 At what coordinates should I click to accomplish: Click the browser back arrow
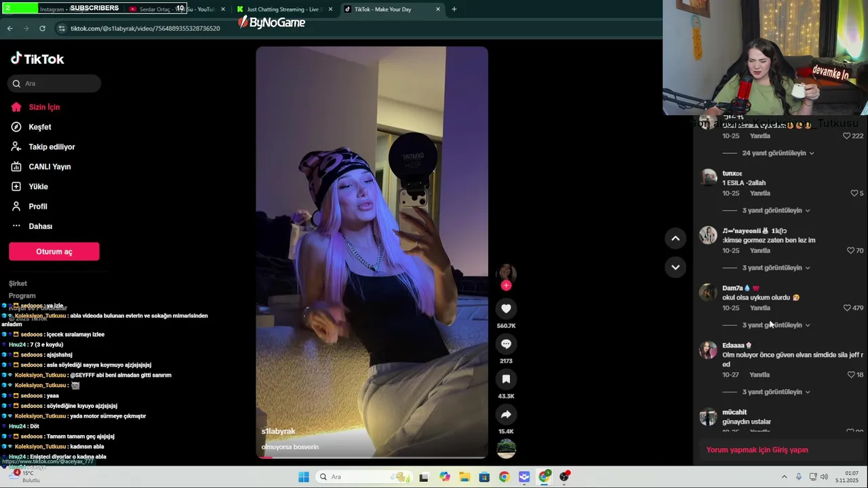pos(9,28)
